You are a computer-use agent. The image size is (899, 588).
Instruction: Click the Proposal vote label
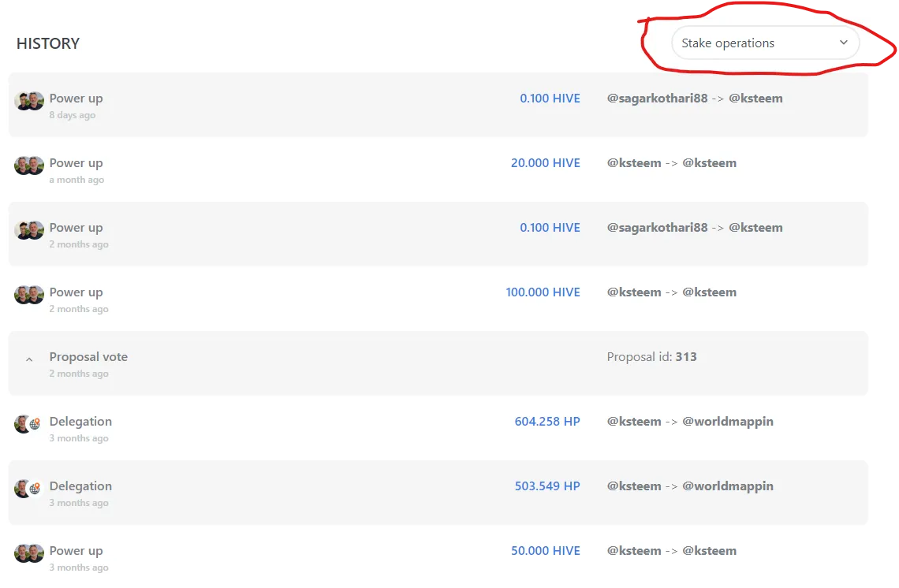point(88,357)
